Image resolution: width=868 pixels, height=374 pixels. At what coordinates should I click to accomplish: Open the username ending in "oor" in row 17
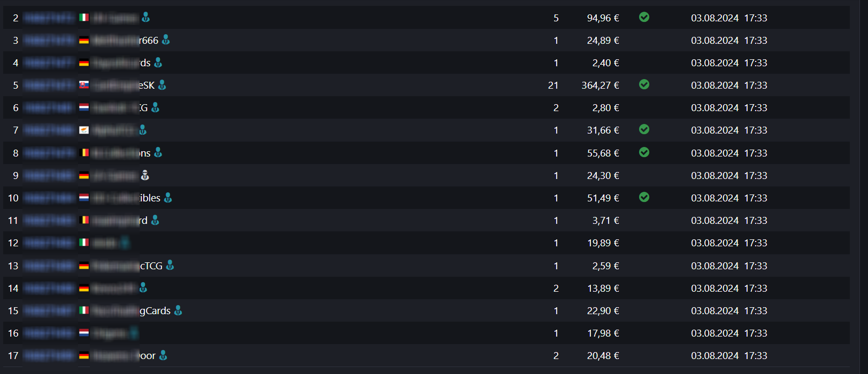click(124, 355)
